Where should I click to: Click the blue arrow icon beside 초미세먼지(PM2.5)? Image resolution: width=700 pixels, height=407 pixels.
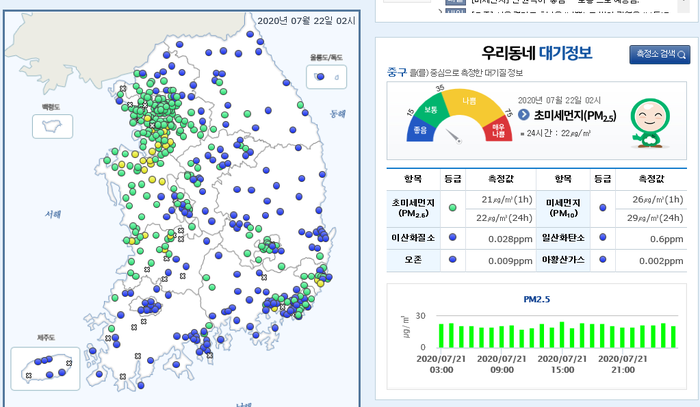(x=525, y=115)
